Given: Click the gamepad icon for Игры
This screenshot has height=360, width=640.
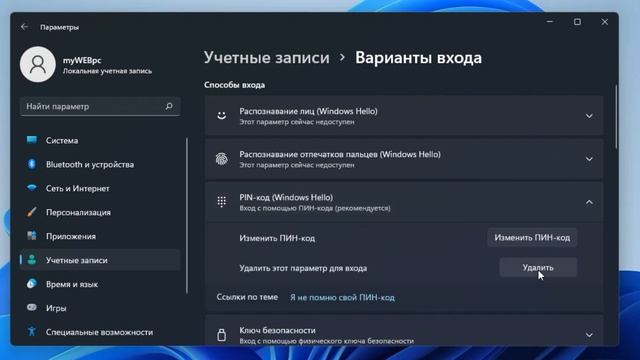Looking at the screenshot, I should point(32,307).
